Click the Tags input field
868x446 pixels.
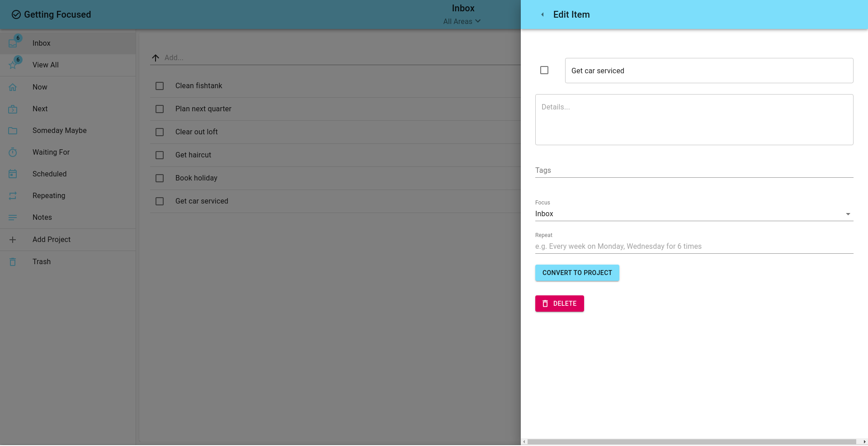click(694, 171)
